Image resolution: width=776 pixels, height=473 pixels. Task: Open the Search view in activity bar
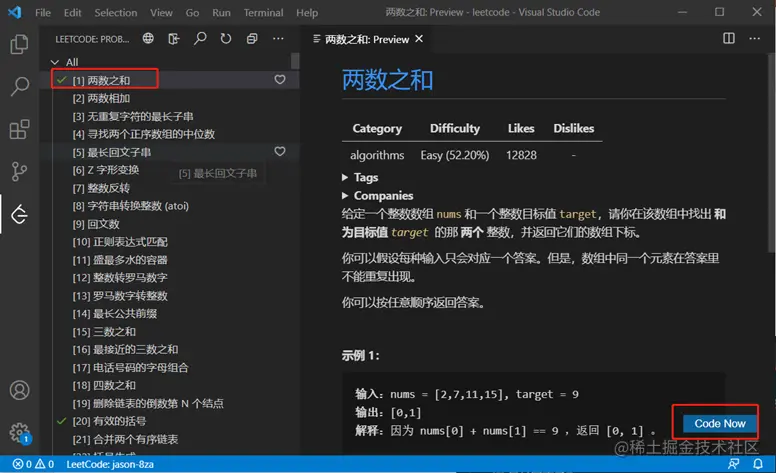(x=19, y=86)
